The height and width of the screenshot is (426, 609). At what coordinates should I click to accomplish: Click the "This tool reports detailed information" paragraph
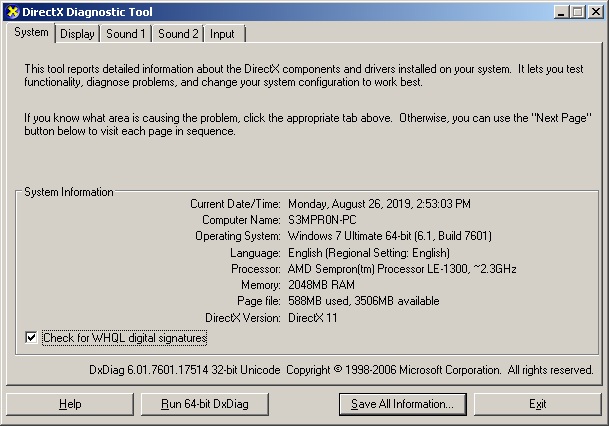point(304,75)
